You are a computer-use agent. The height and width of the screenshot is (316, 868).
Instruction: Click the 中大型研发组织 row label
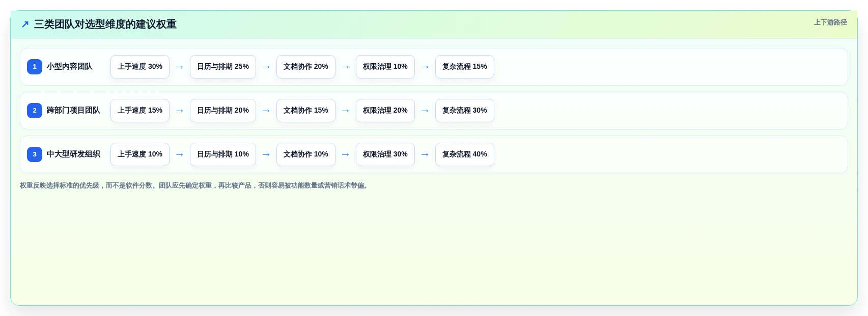[73, 154]
